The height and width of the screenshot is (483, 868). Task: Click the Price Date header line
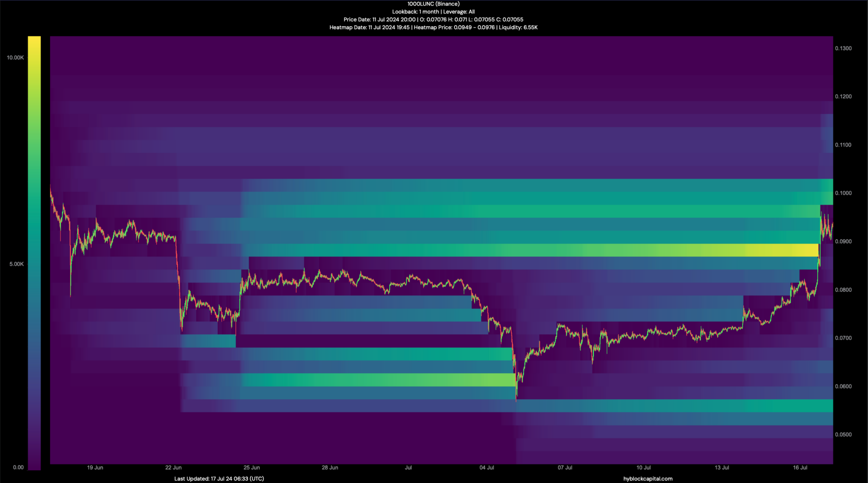[433, 19]
